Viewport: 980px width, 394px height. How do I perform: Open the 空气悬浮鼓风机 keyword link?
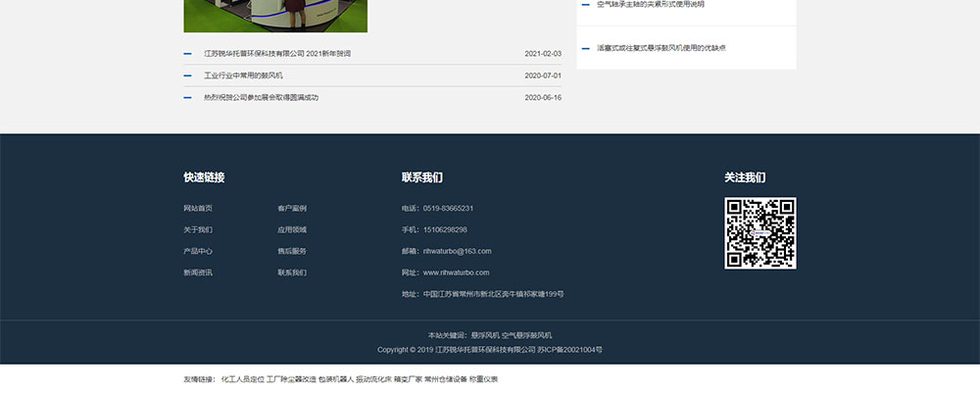(x=527, y=335)
